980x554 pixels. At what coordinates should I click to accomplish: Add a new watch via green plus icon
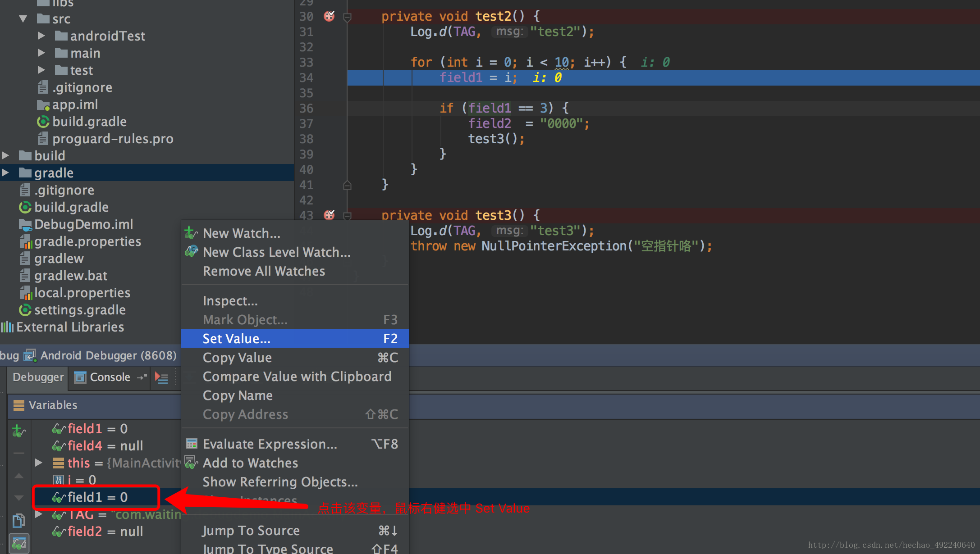18,431
